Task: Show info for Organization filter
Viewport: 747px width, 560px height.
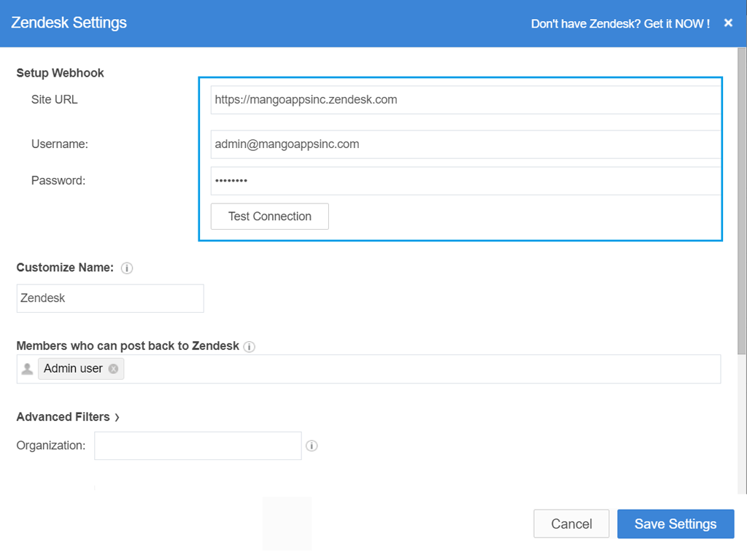Action: [x=311, y=446]
